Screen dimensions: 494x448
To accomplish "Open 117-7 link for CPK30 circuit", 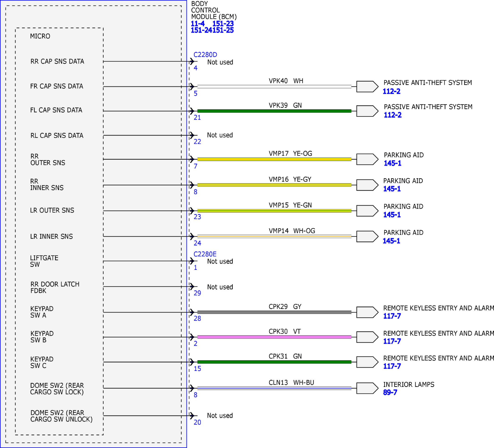I will click(x=392, y=341).
